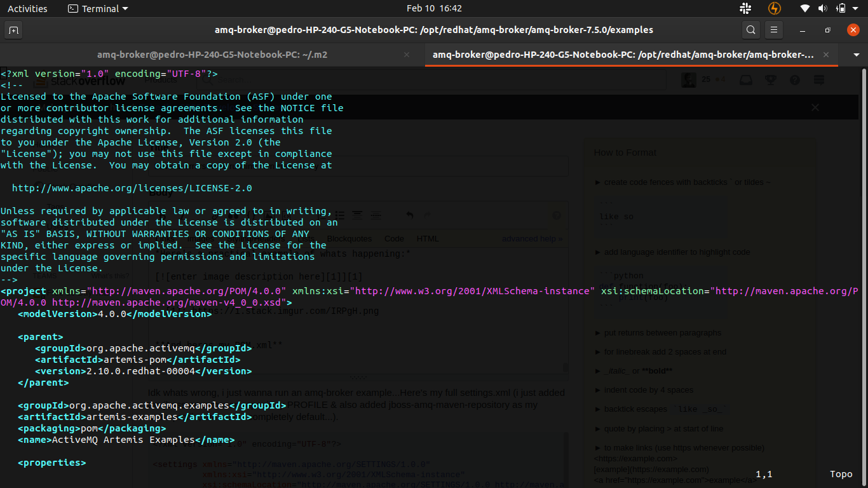Viewport: 868px width, 488px height.
Task: Click the <properties> tag
Action: click(x=52, y=463)
